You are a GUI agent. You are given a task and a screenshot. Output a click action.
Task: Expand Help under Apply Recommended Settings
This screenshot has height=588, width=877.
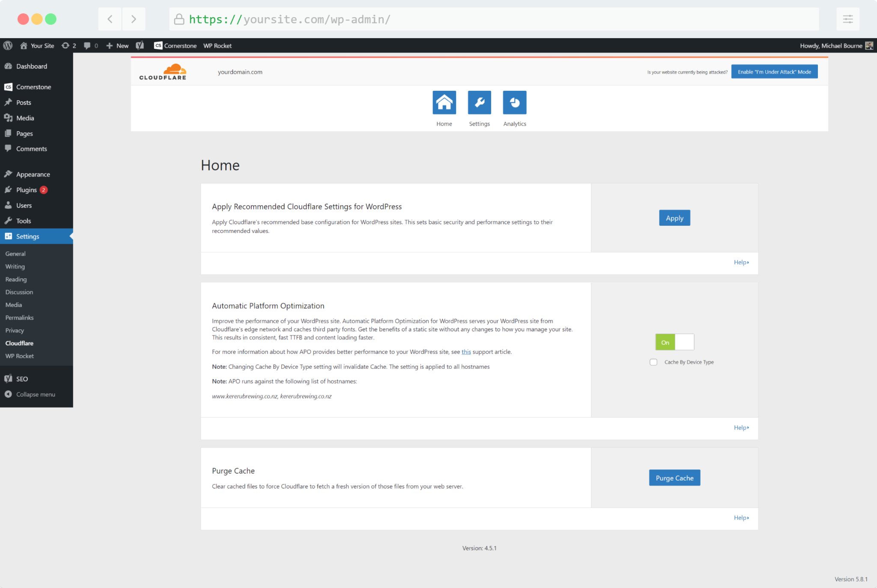click(x=741, y=262)
